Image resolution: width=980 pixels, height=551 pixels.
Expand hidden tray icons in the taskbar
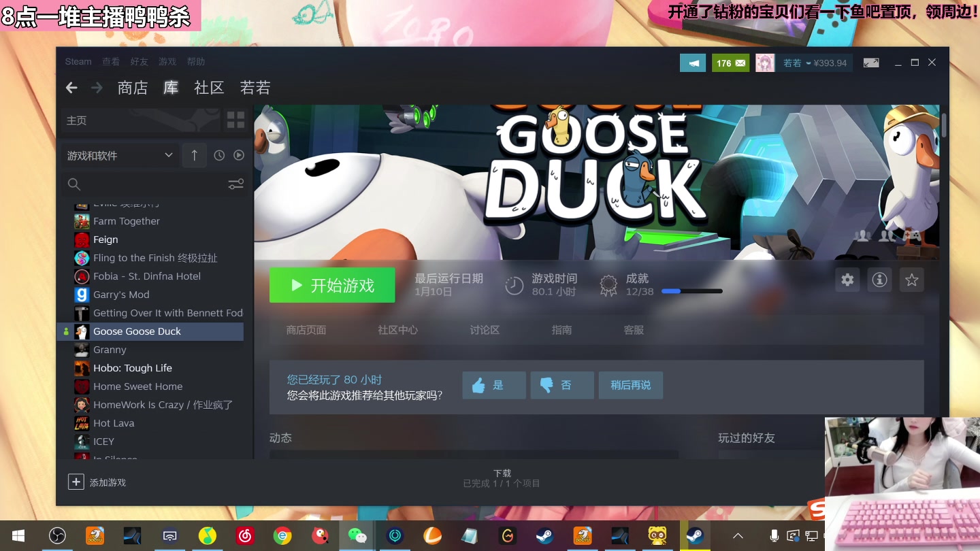click(737, 535)
